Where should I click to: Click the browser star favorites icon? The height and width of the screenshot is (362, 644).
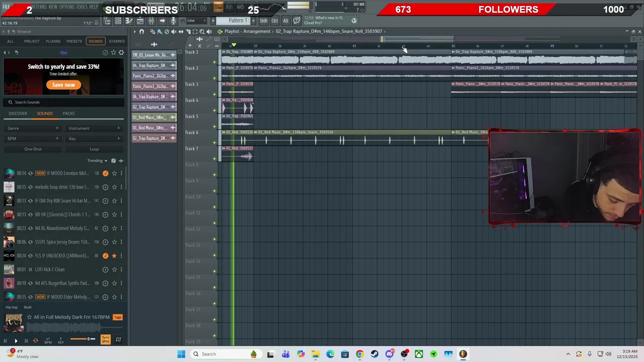pyautogui.click(x=113, y=52)
